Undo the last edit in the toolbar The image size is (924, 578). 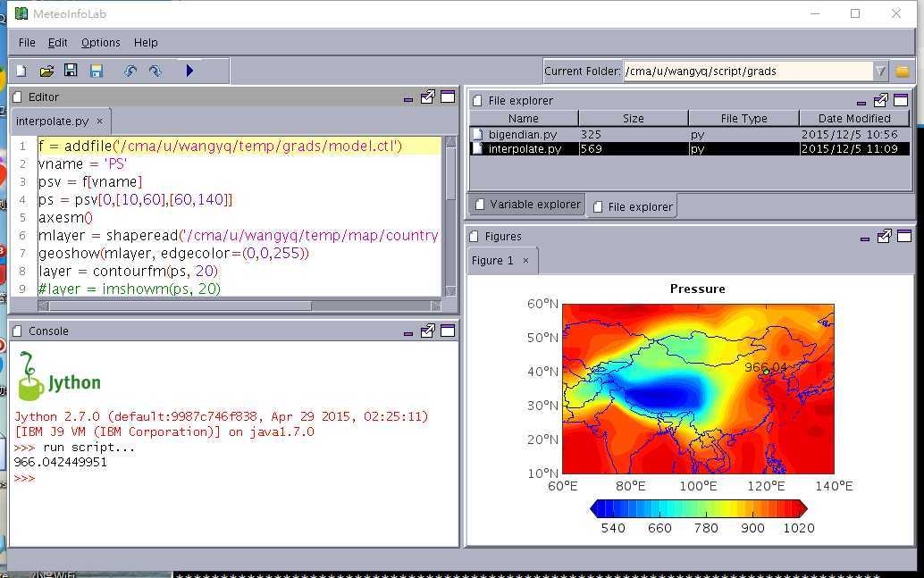[x=130, y=71]
